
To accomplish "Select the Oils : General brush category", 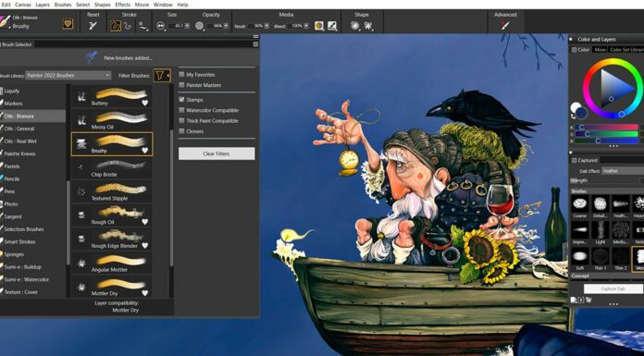I will 32,129.
